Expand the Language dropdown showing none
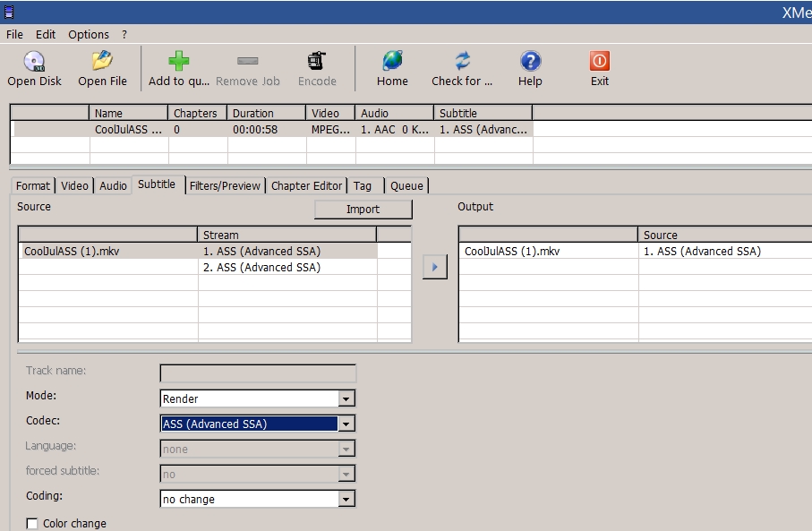 (346, 449)
